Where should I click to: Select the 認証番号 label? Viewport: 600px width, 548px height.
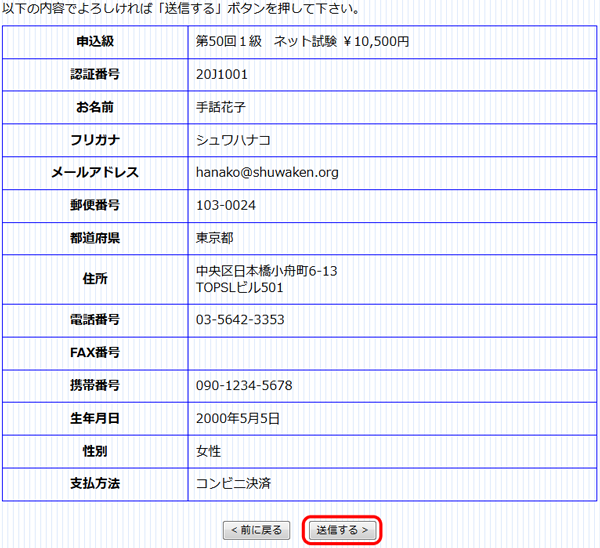95,74
